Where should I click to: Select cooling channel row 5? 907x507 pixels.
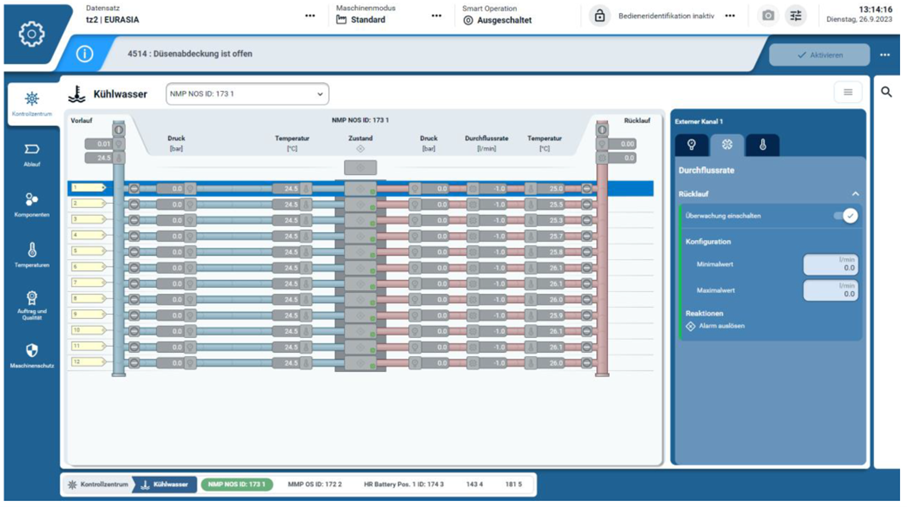tap(89, 252)
